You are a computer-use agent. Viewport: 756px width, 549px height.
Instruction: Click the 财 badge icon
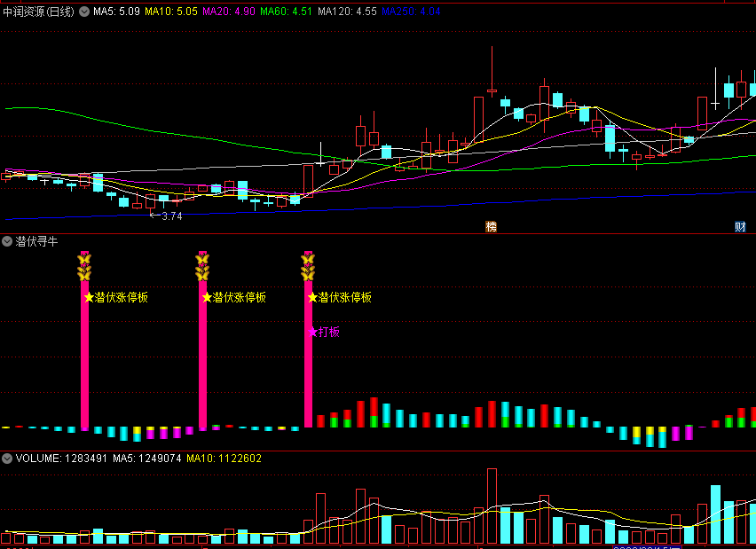coord(740,226)
